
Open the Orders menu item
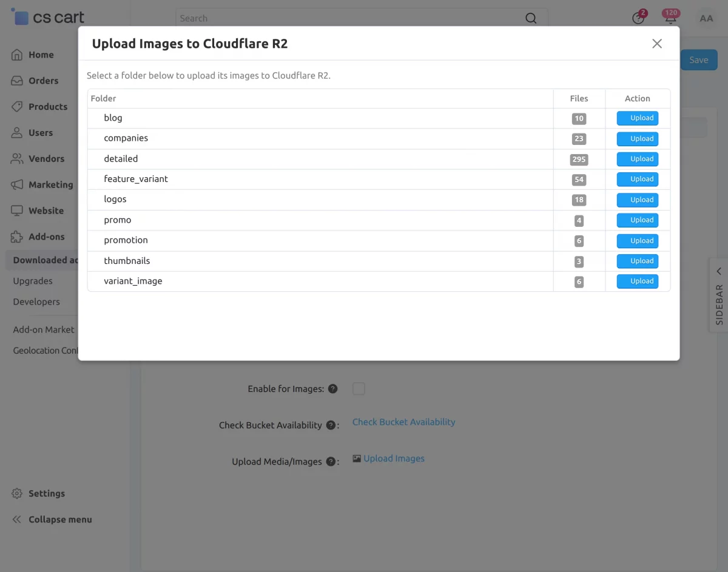tap(44, 81)
